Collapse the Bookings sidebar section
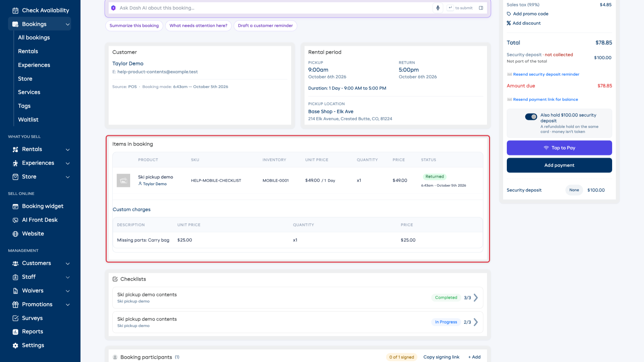This screenshot has width=644, height=362. coord(68,24)
